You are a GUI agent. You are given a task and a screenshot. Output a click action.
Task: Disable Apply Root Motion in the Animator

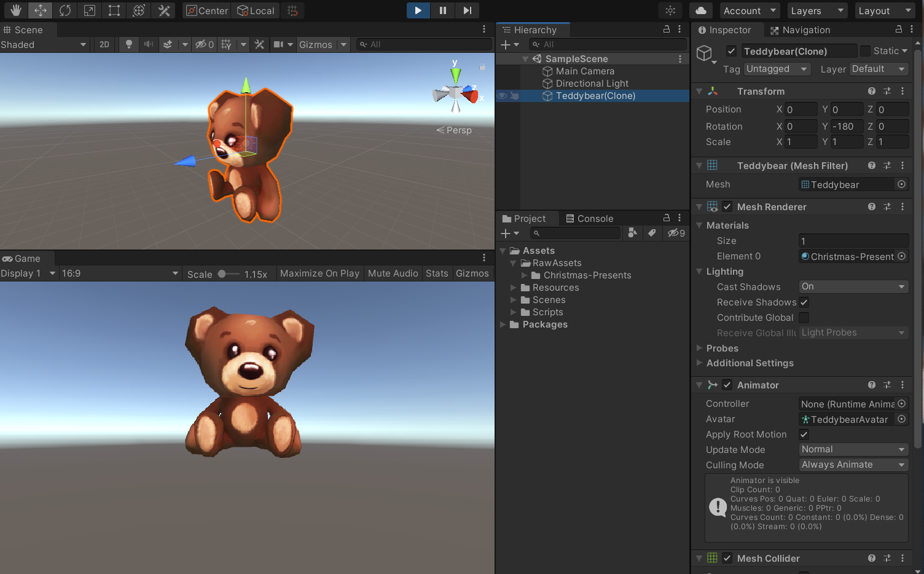click(804, 434)
